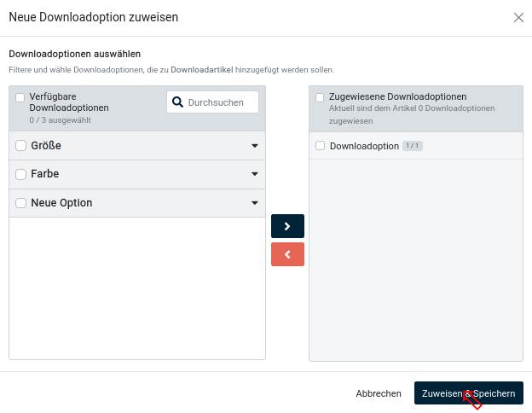The width and height of the screenshot is (532, 413).
Task: Toggle the Zugewiesene Downloadoptionen header checkbox
Action: click(x=320, y=97)
